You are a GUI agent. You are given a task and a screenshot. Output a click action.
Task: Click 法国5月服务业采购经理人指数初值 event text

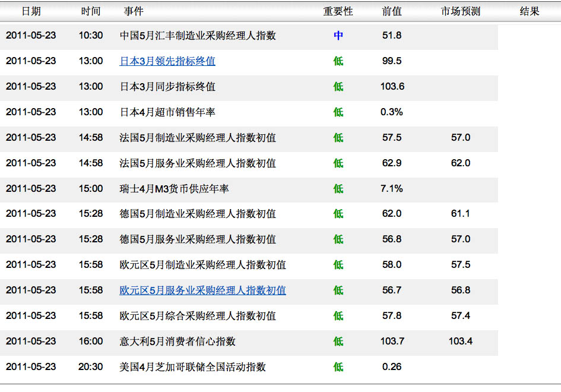(198, 163)
